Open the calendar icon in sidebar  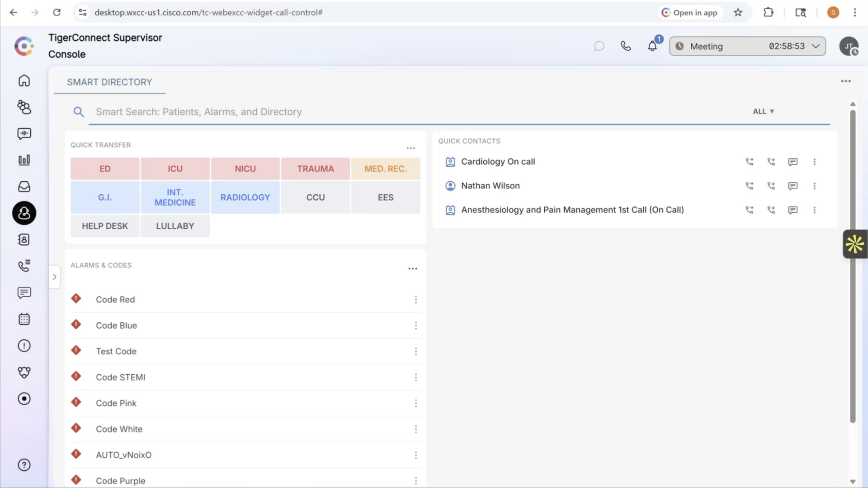[x=24, y=319]
